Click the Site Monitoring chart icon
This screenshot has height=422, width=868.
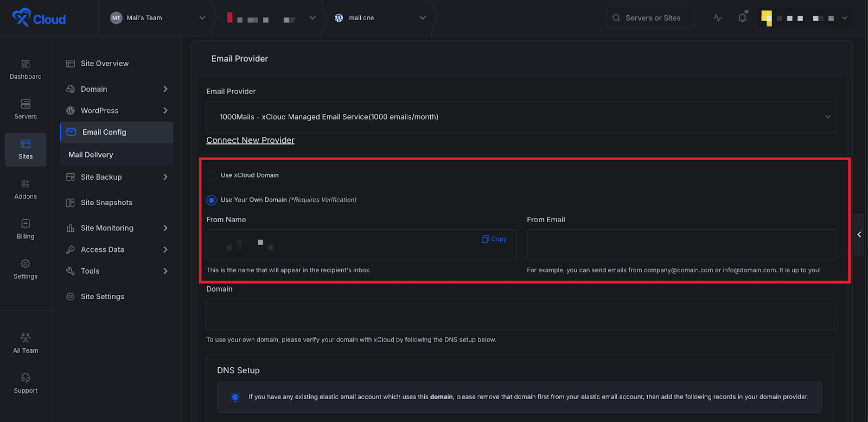pyautogui.click(x=71, y=228)
